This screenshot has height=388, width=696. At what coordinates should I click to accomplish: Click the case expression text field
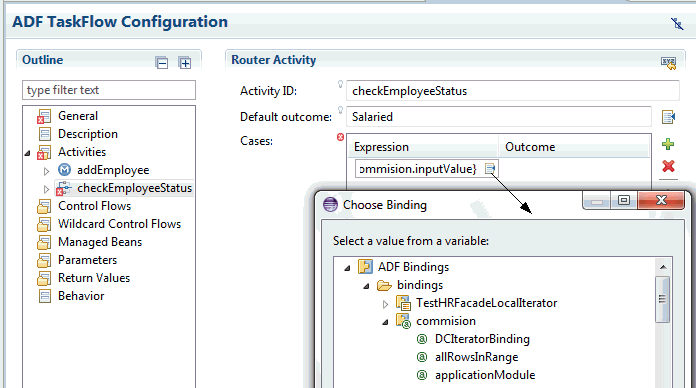[419, 169]
